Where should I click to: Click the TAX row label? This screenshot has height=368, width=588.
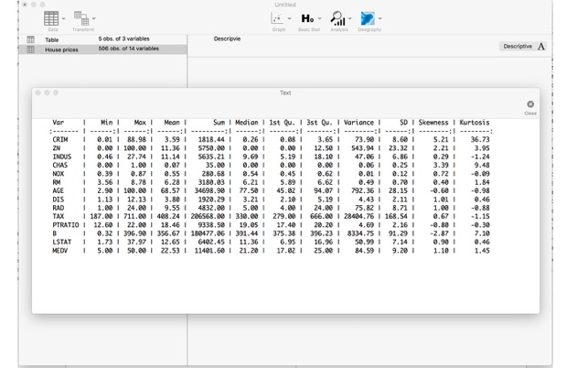pyautogui.click(x=59, y=216)
